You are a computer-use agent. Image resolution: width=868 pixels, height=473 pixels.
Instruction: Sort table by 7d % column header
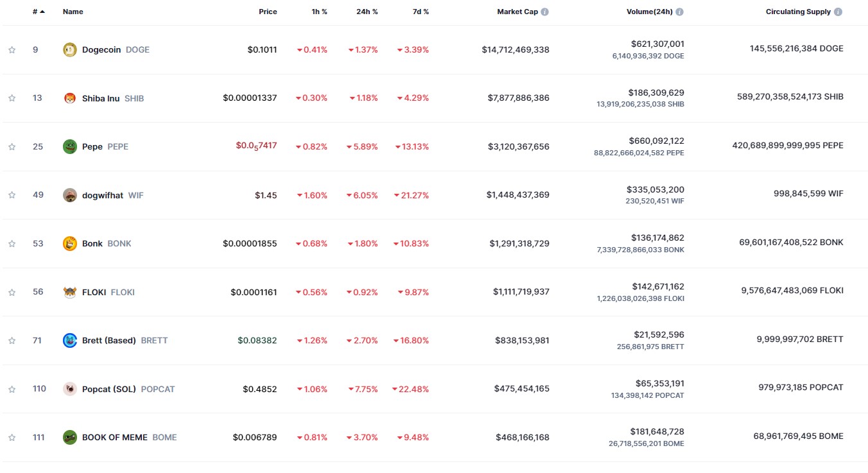(419, 12)
